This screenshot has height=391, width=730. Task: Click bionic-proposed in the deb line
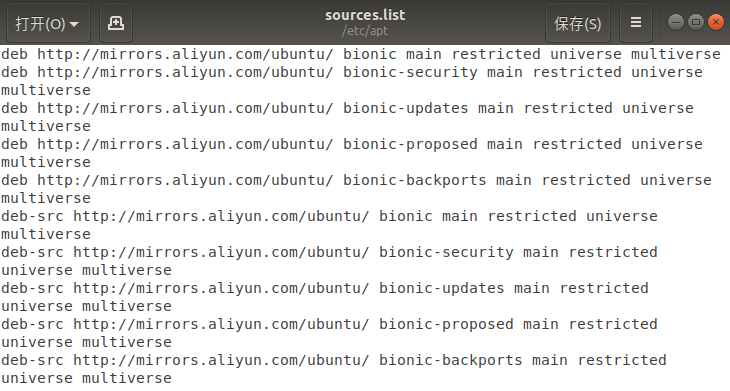click(x=410, y=144)
